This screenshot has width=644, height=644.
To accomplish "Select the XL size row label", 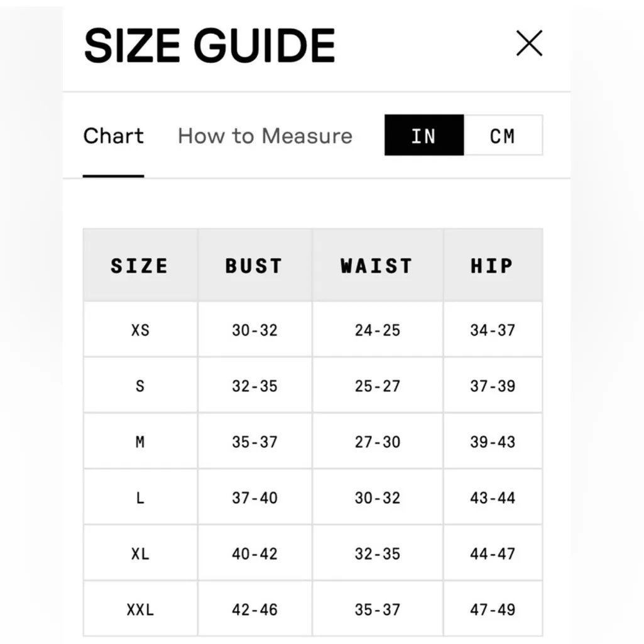I will pyautogui.click(x=140, y=554).
